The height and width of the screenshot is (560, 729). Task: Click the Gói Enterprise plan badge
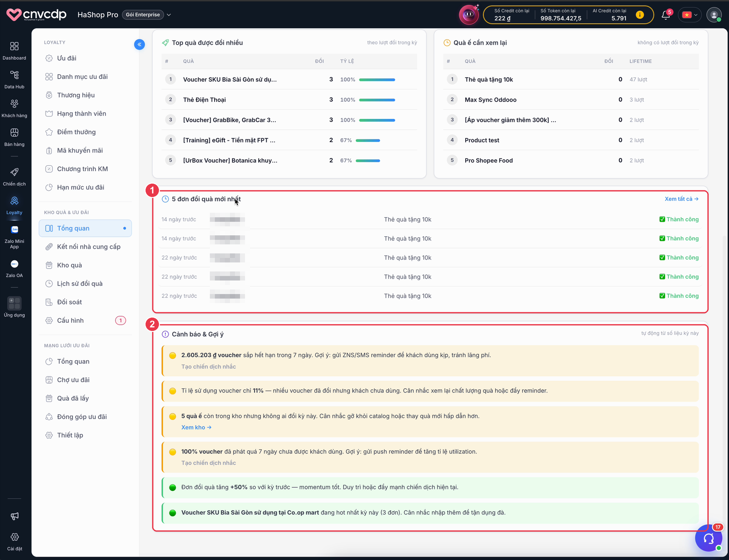[x=143, y=15]
